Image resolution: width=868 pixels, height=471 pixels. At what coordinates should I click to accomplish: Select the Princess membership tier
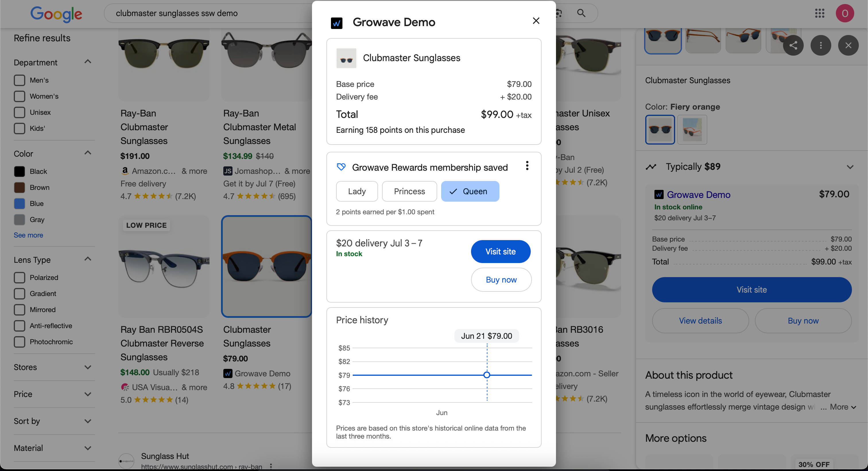coord(409,191)
